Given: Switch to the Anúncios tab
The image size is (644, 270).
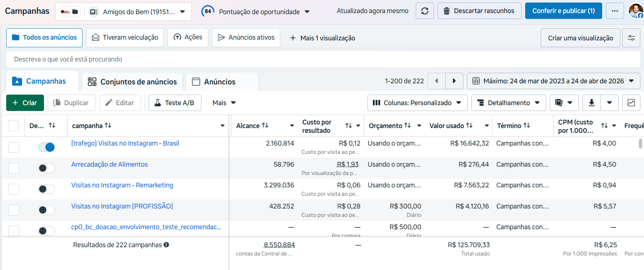Looking at the screenshot, I should pyautogui.click(x=222, y=82).
